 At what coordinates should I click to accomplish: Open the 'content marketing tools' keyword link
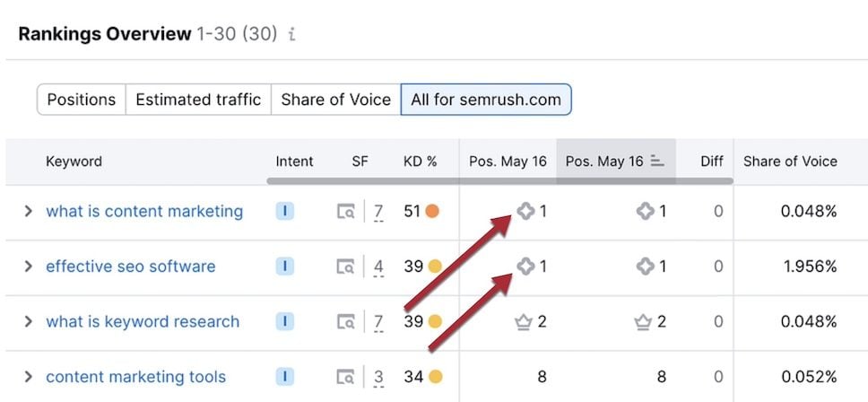tap(135, 377)
